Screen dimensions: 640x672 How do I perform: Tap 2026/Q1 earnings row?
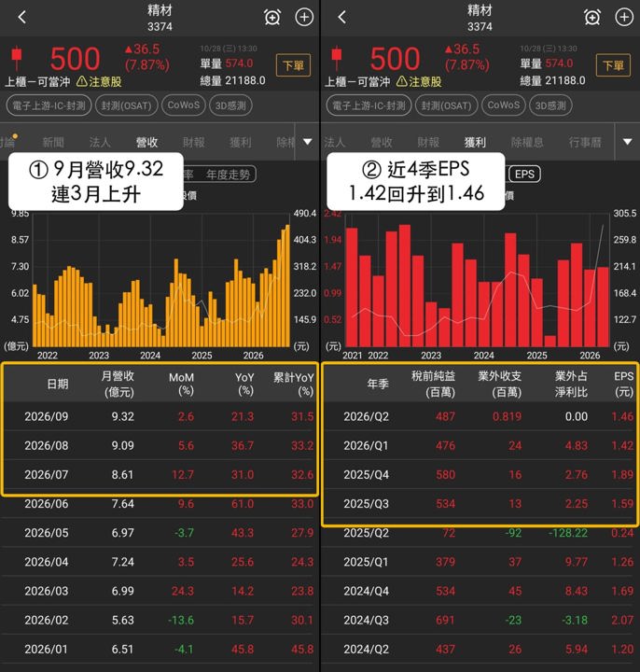pyautogui.click(x=480, y=445)
